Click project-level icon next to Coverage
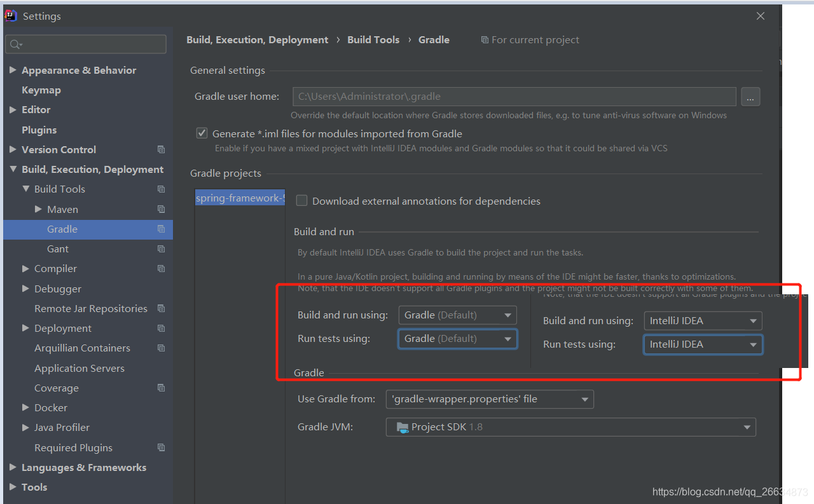The width and height of the screenshot is (814, 504). tap(161, 388)
